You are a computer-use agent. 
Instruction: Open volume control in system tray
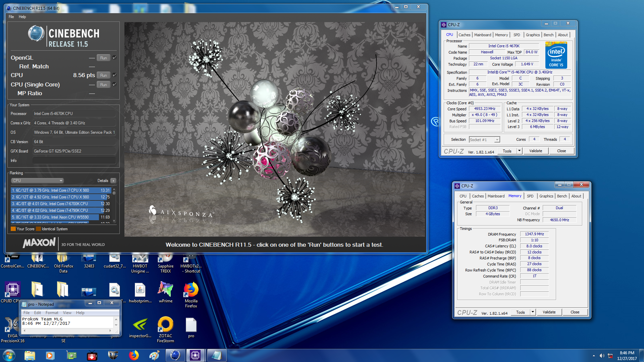click(602, 355)
